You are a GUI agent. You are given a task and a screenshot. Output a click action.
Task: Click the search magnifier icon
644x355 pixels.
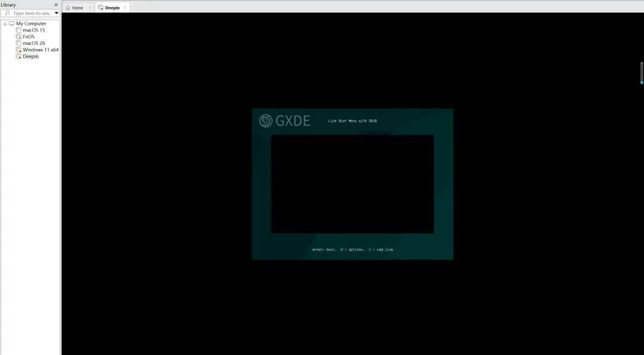click(x=7, y=13)
